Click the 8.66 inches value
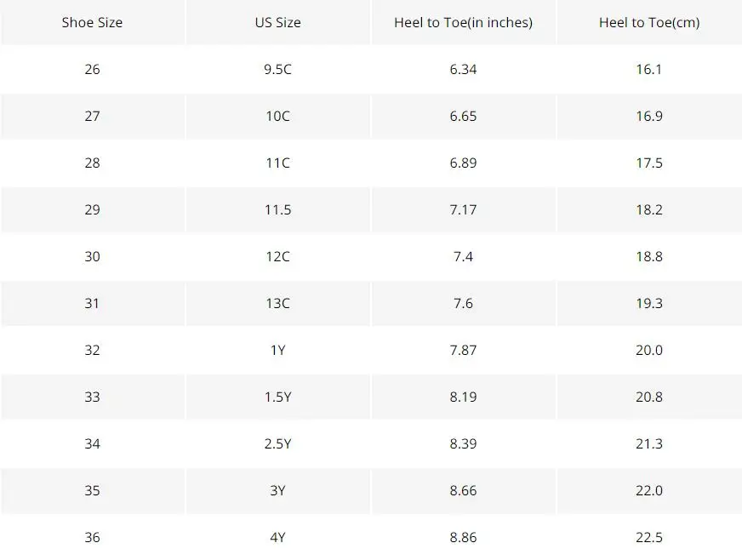The image size is (742, 560). point(463,490)
